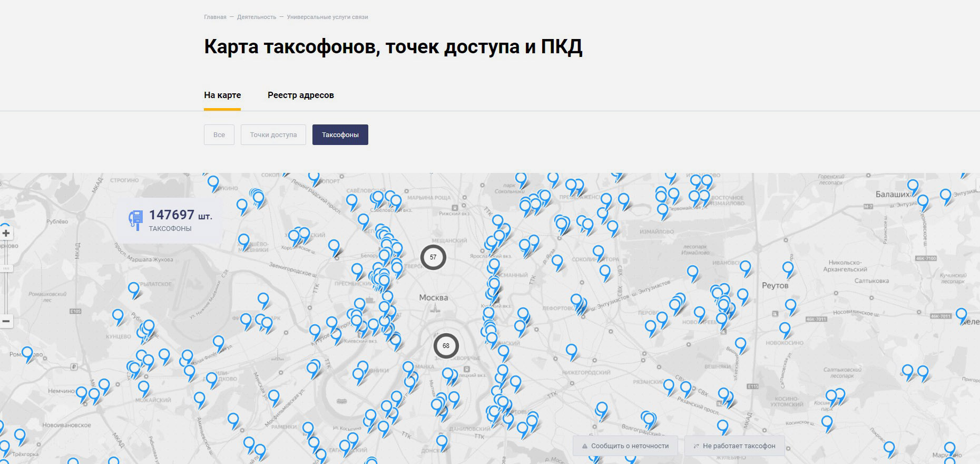The image size is (980, 464).
Task: Open Универсальные услуги связи breadcrumb
Action: [328, 17]
